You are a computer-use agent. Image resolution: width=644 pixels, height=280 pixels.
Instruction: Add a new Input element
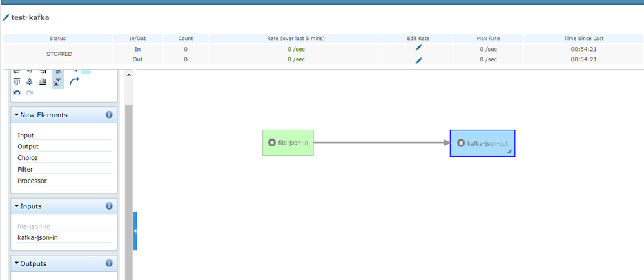pyautogui.click(x=64, y=135)
